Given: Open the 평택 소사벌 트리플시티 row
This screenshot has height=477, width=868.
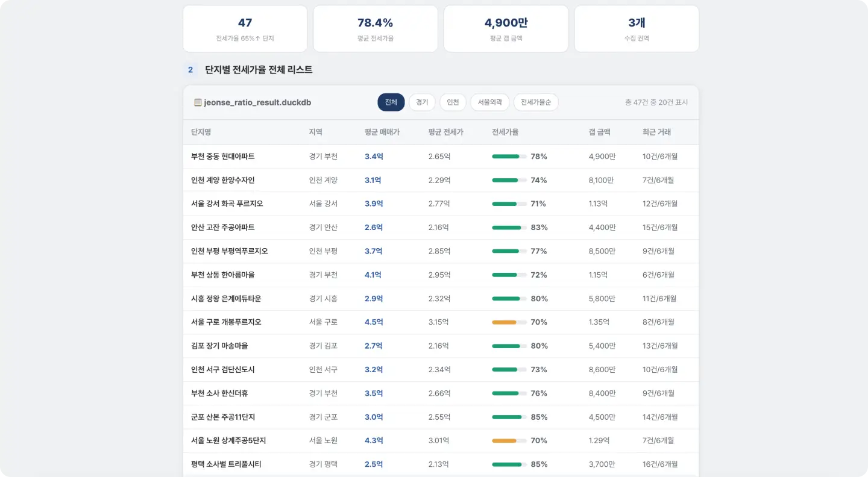Looking at the screenshot, I should coord(441,464).
